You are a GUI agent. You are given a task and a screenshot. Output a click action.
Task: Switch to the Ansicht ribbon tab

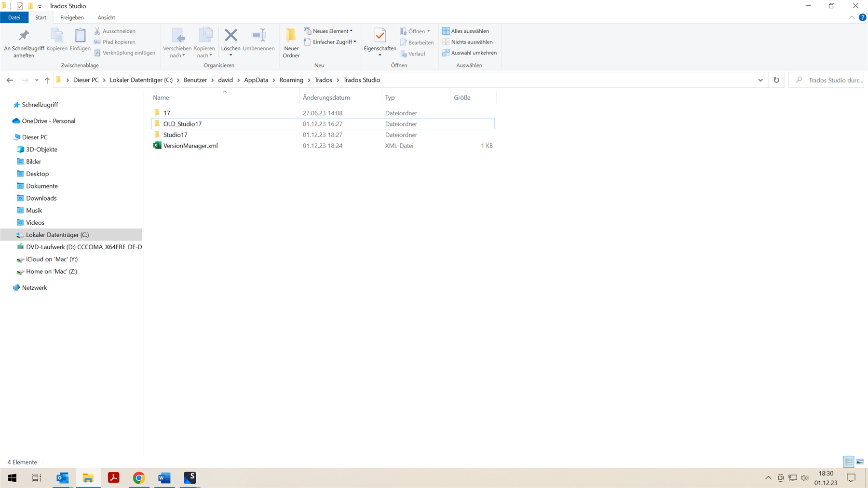click(106, 17)
